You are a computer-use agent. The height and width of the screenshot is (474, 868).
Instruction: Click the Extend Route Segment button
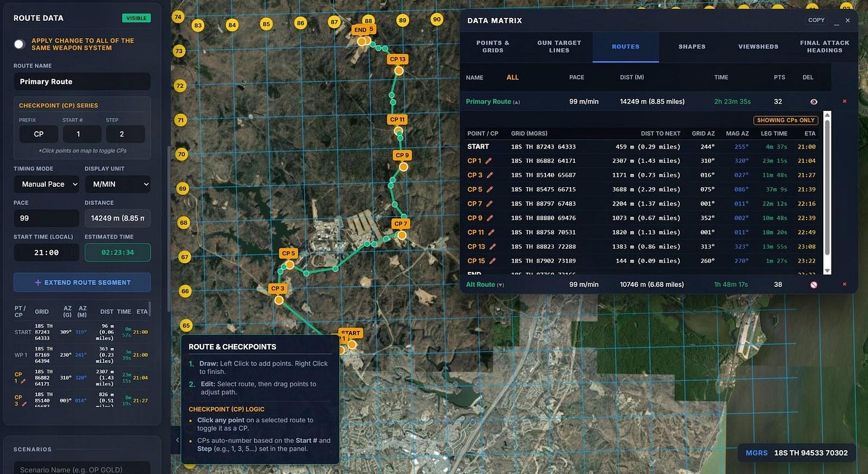82,283
